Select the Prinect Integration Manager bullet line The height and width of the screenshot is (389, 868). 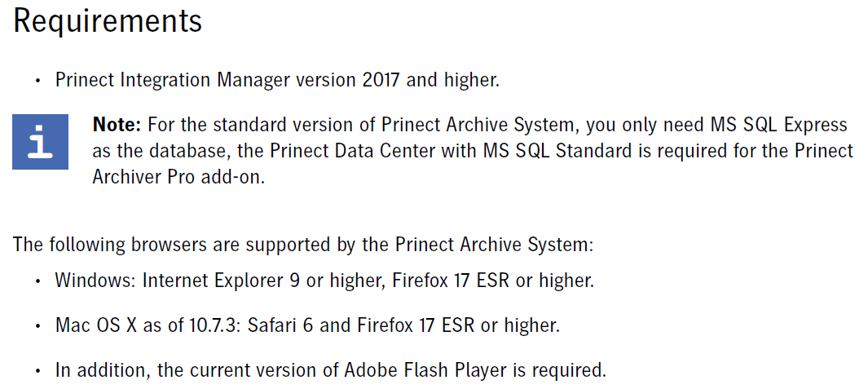click(277, 80)
